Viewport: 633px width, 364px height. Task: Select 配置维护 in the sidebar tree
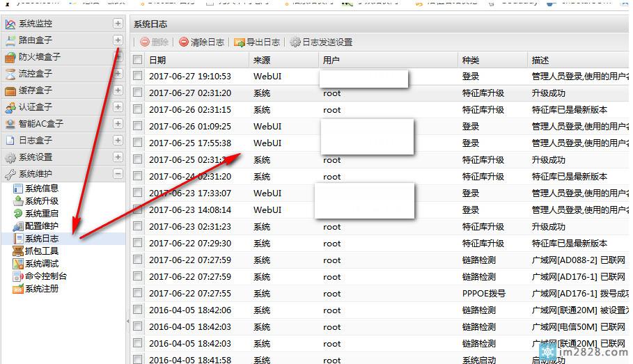[41, 226]
